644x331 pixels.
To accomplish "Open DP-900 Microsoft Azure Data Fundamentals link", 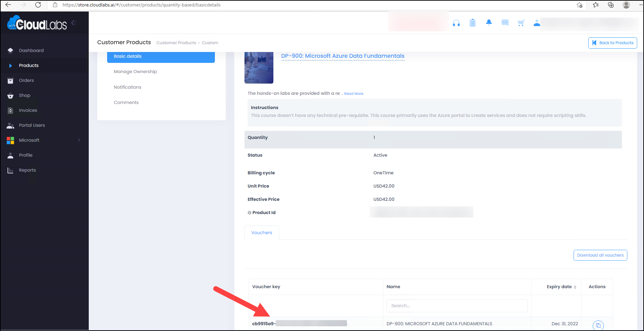I will tap(343, 56).
